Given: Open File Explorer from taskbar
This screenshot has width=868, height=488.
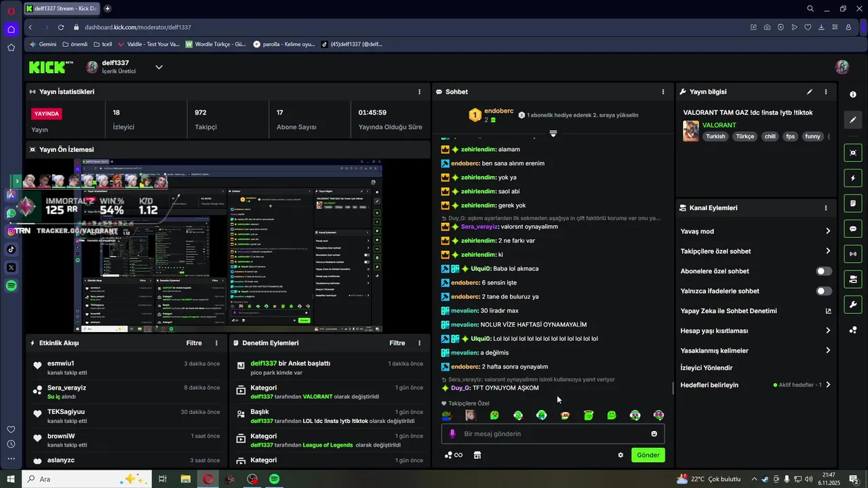Looking at the screenshot, I should pos(185,479).
